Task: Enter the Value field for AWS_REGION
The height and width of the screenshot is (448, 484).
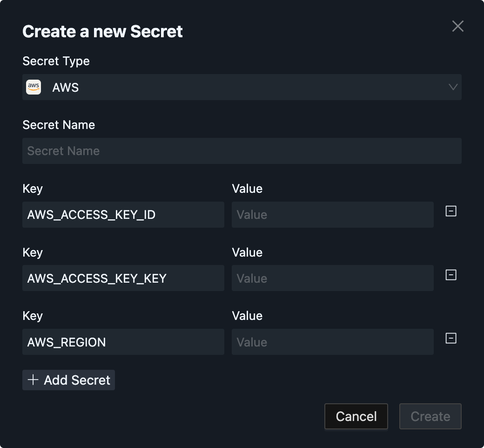Action: pos(333,342)
